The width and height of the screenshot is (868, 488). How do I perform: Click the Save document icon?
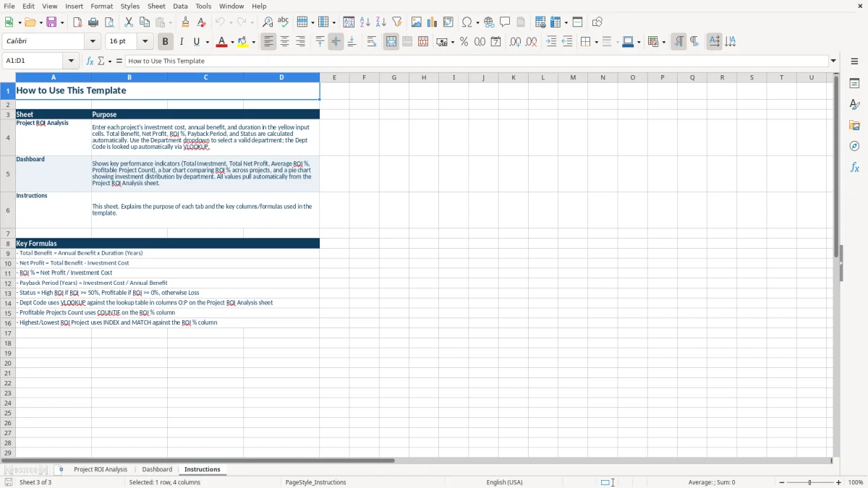[51, 22]
